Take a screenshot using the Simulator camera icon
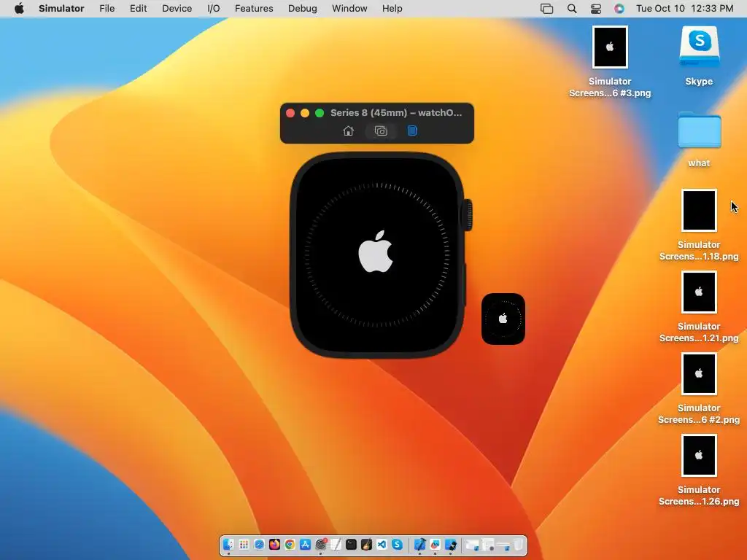747x560 pixels. (x=381, y=131)
